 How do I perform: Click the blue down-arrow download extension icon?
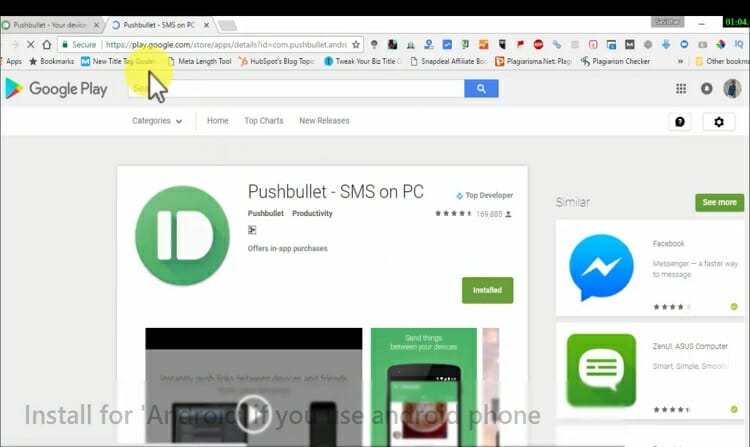click(666, 44)
